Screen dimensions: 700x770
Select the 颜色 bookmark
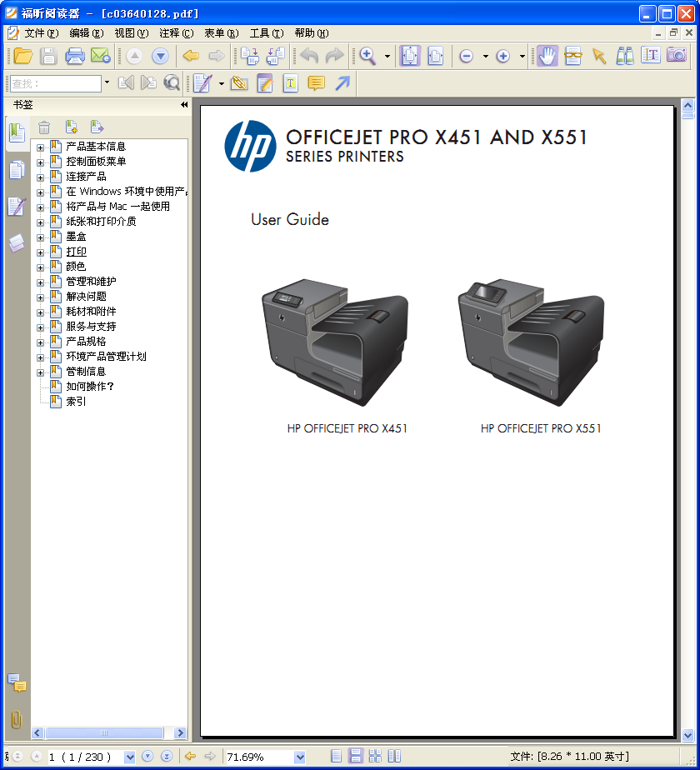76,266
